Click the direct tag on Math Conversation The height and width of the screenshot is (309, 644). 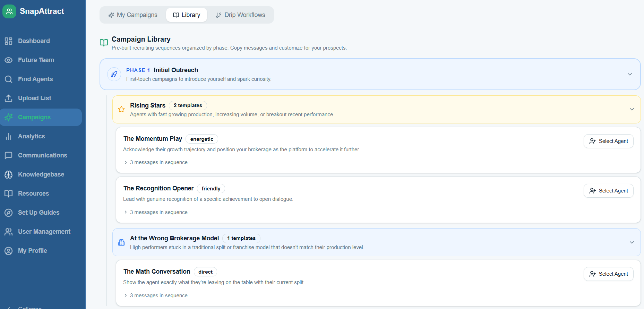(205, 272)
